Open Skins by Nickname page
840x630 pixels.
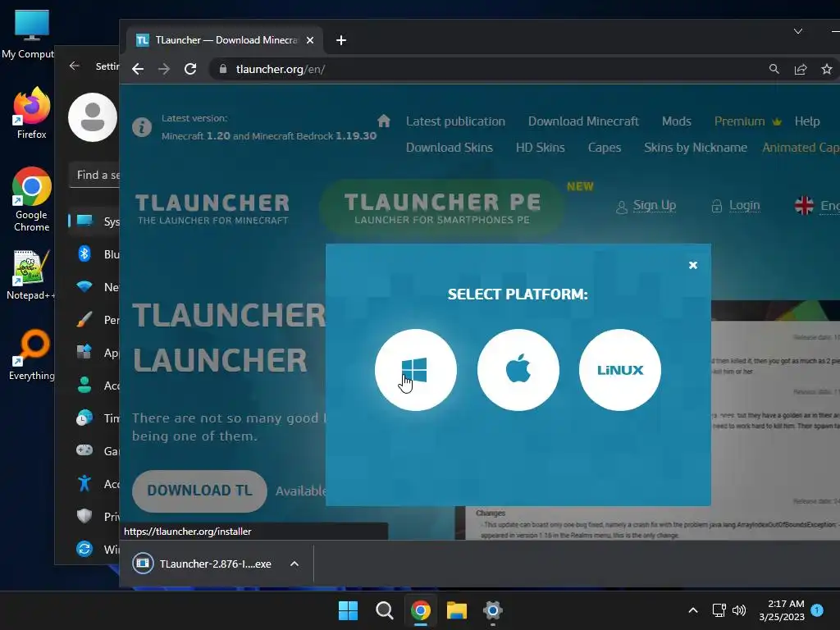coord(696,148)
